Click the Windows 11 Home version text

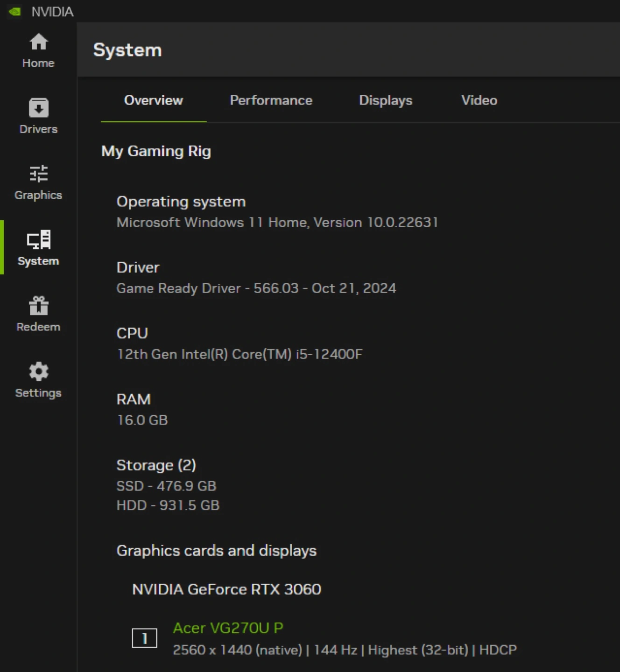pyautogui.click(x=277, y=222)
